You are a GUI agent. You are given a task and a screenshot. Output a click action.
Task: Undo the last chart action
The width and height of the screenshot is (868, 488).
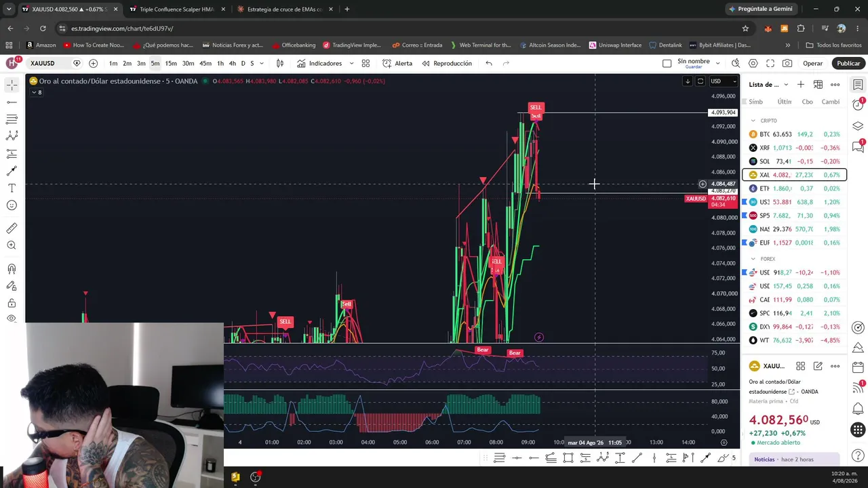[x=489, y=63]
